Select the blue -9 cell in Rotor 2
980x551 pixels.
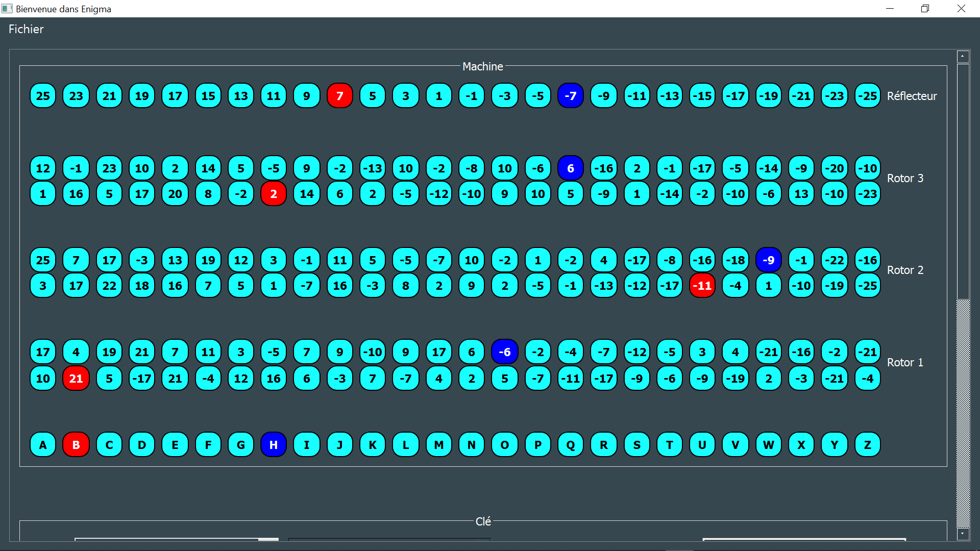pyautogui.click(x=768, y=260)
